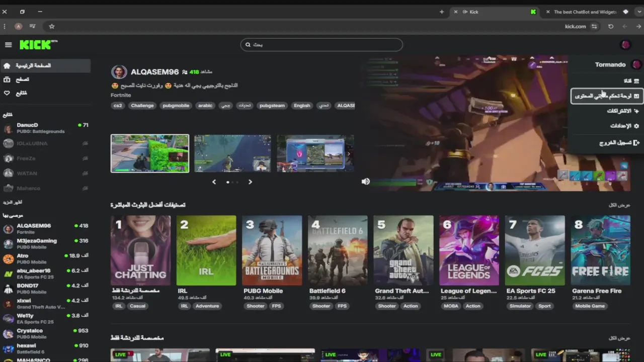
Task: Click the search magnifier icon
Action: tap(248, 45)
